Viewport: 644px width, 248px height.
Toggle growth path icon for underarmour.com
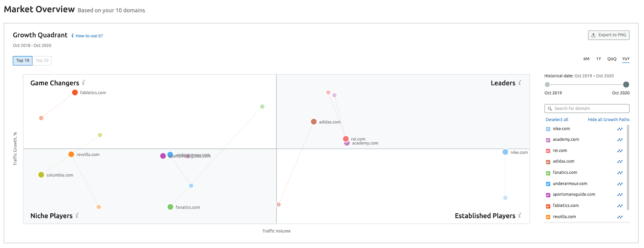pyautogui.click(x=620, y=184)
